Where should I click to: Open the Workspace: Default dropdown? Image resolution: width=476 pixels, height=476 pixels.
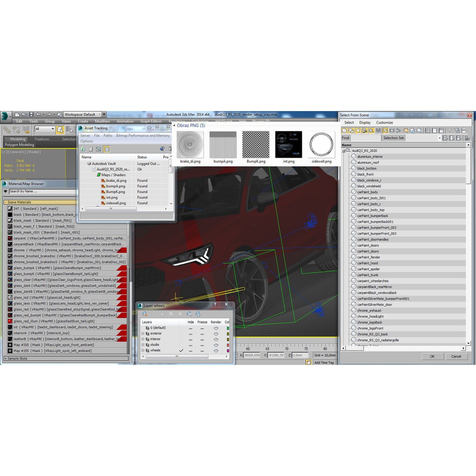click(x=82, y=115)
